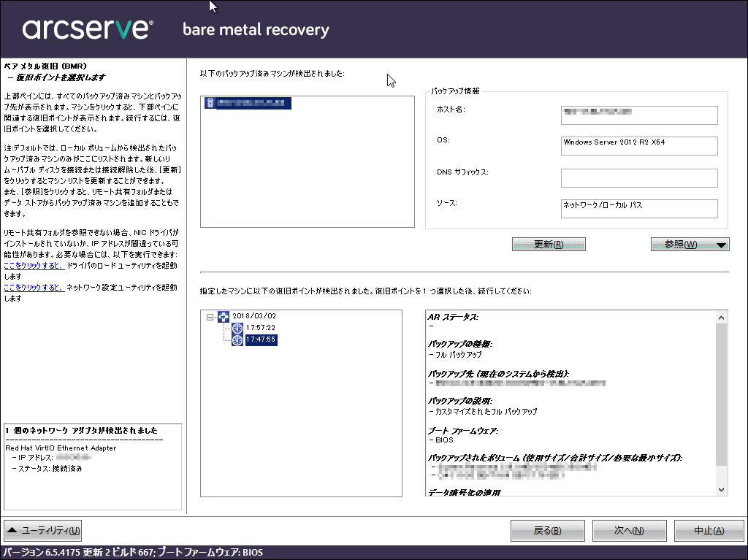Image resolution: width=748 pixels, height=560 pixels.
Task: Click the 'Red Hat VirtIO Ethernet Adapter' text
Action: [61, 448]
